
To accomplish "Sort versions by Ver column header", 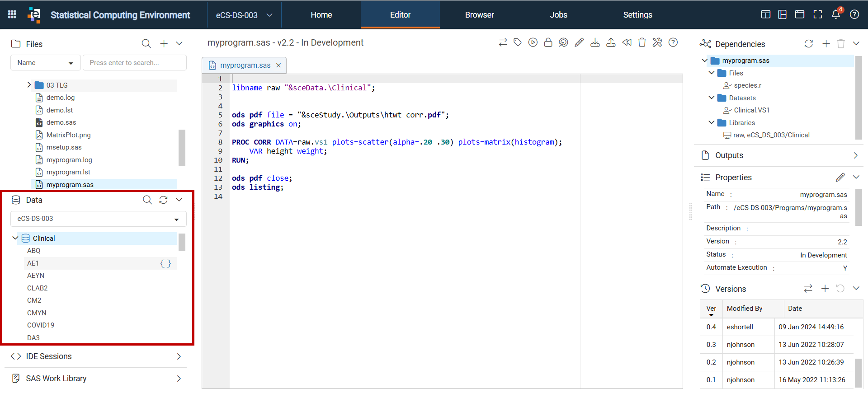I will pyautogui.click(x=711, y=309).
